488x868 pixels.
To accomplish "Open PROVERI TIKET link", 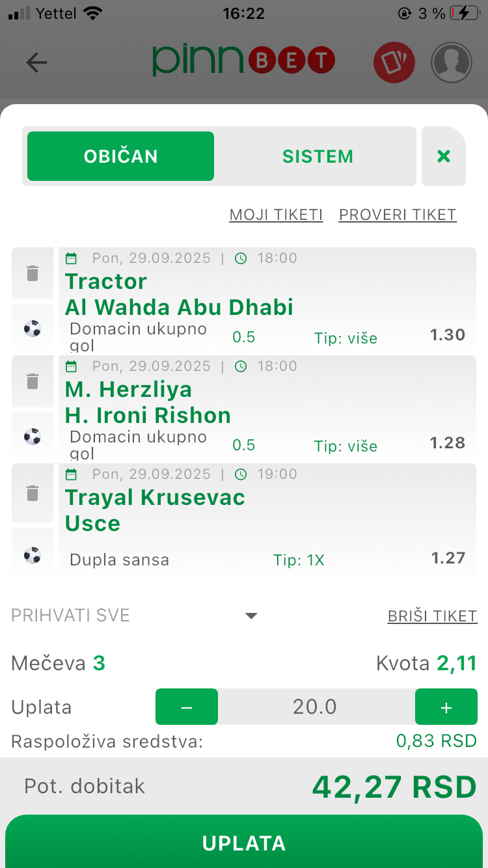I will click(x=398, y=215).
